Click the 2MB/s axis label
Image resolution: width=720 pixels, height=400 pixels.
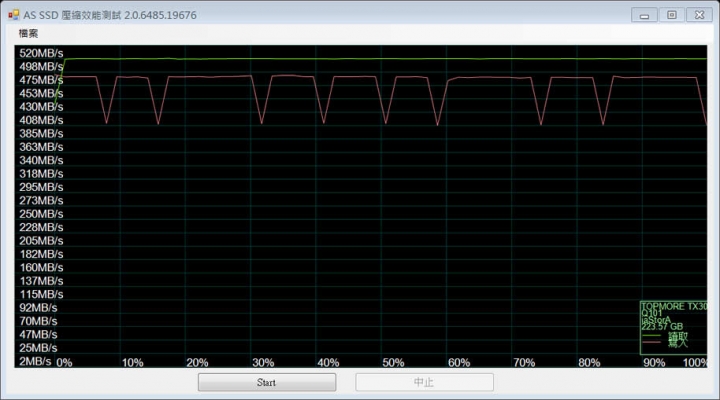pos(35,361)
